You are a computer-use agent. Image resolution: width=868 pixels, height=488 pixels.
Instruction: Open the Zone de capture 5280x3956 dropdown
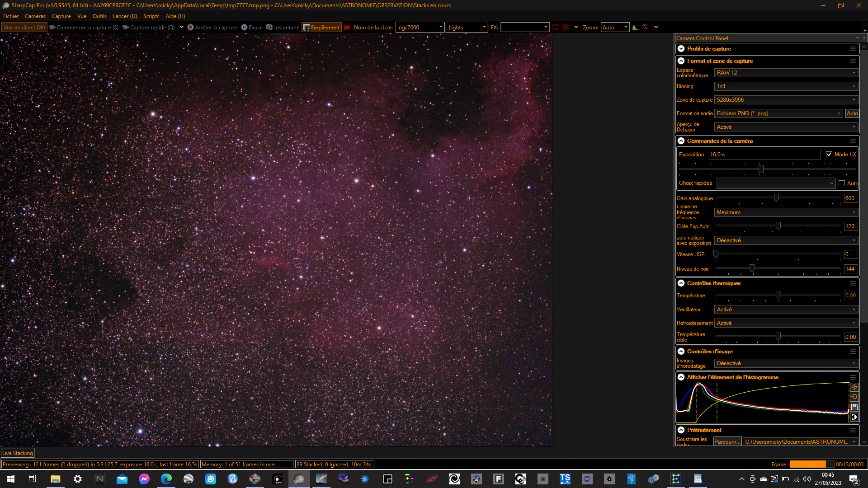[x=786, y=100]
